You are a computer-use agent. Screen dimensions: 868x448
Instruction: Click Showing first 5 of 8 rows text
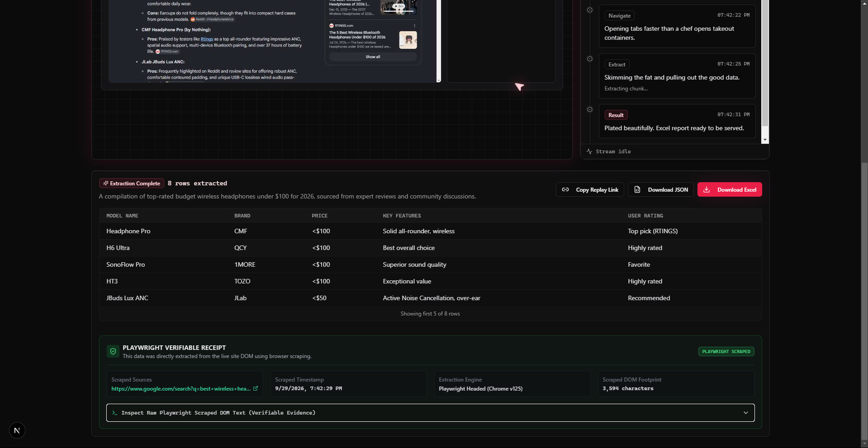[x=430, y=314]
